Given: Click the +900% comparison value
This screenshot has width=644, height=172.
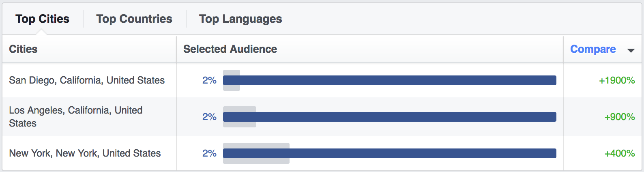Looking at the screenshot, I should click(619, 117).
